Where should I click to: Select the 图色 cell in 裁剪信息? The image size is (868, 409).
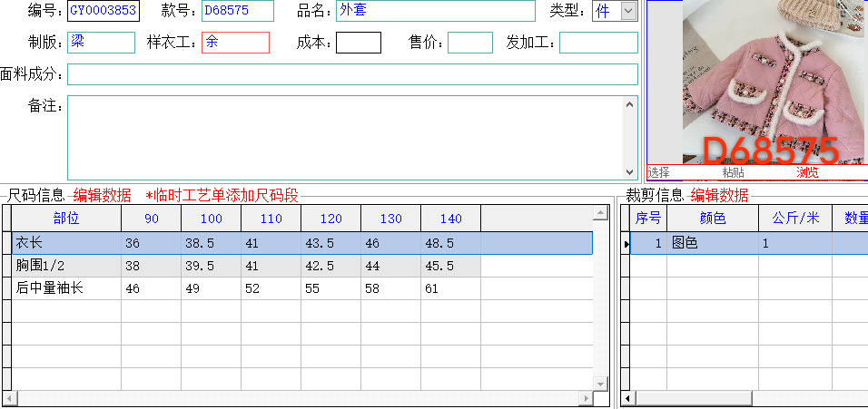(x=713, y=243)
